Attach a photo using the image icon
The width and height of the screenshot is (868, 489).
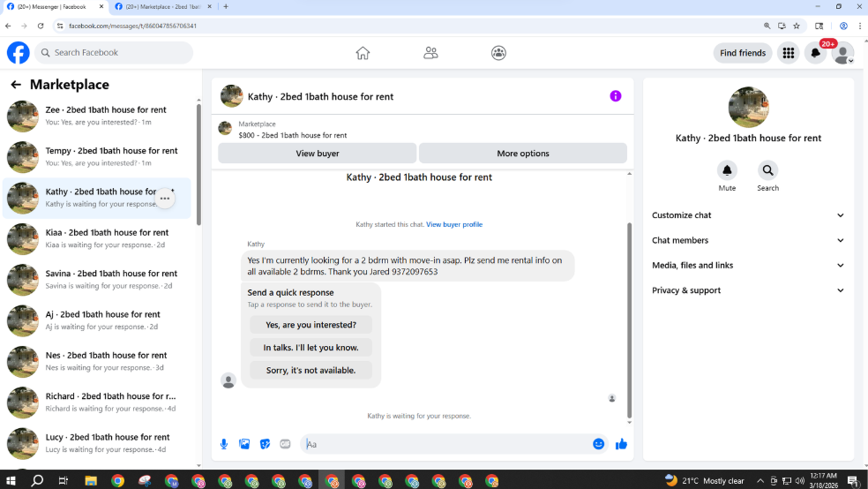click(244, 444)
